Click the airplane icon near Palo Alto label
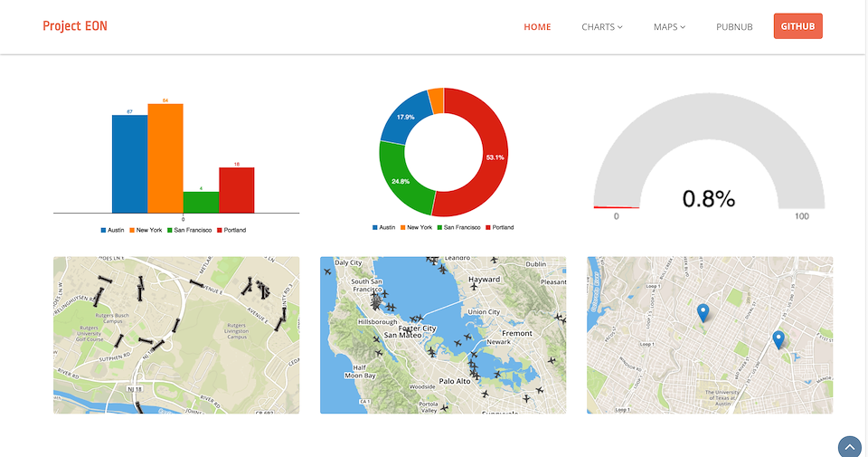The width and height of the screenshot is (868, 457). click(476, 369)
